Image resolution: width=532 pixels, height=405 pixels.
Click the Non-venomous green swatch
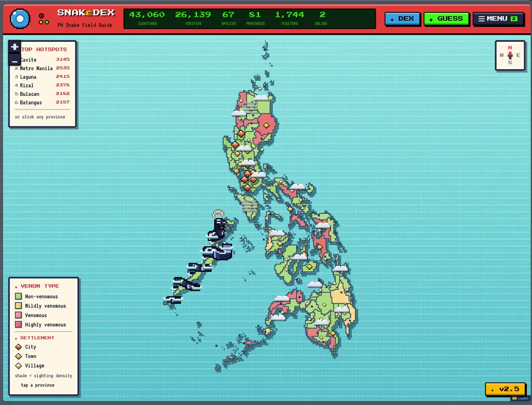19,296
